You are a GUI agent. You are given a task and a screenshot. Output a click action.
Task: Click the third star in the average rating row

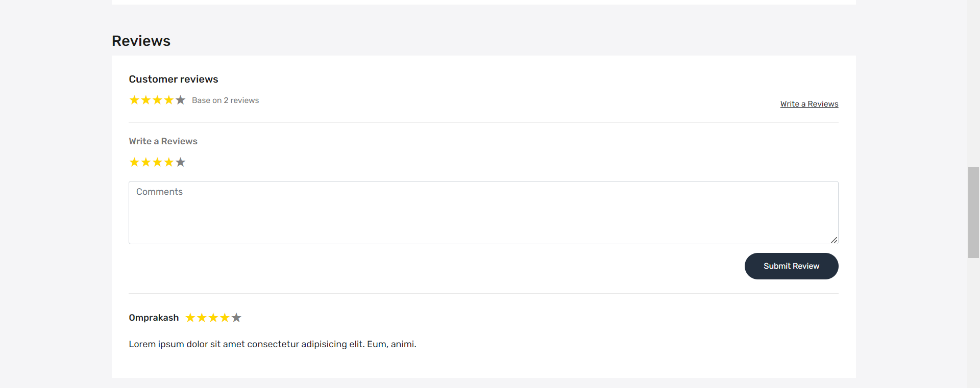[x=157, y=100]
